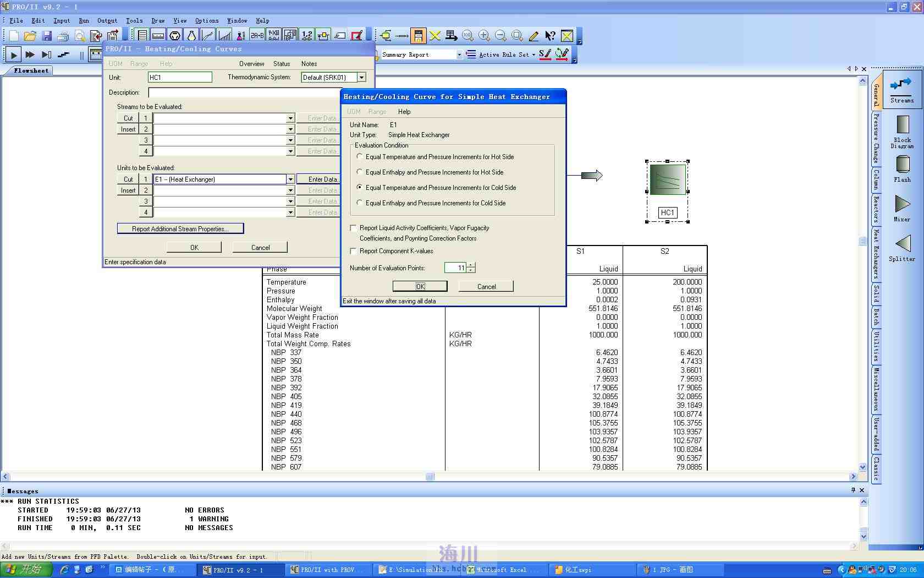The height and width of the screenshot is (578, 924).
Task: Open the assay characterization bar chart icon
Action: point(224,36)
